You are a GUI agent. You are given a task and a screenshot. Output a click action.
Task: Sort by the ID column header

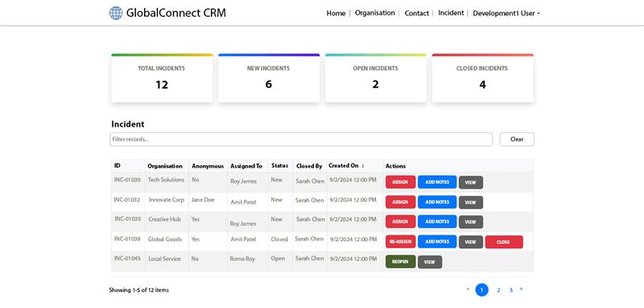tap(118, 166)
